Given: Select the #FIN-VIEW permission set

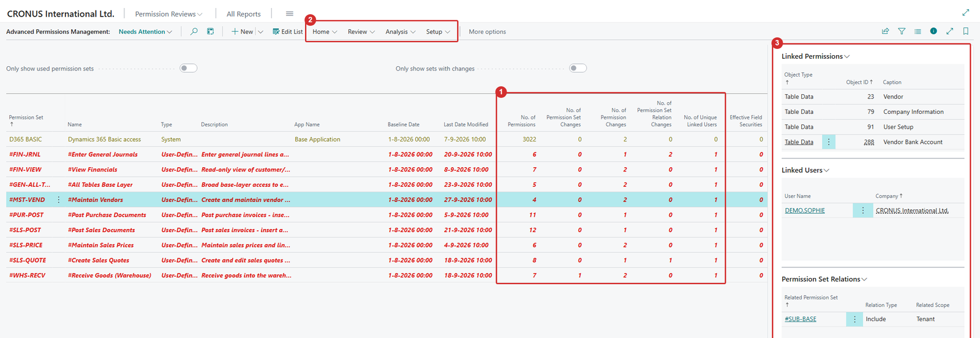Looking at the screenshot, I should (25, 170).
